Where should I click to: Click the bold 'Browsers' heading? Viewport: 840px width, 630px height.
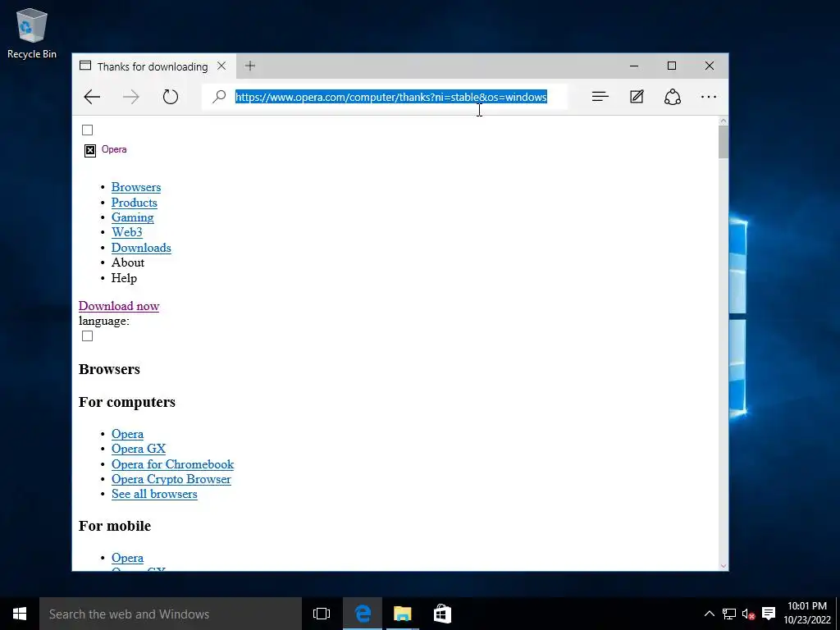(x=109, y=369)
